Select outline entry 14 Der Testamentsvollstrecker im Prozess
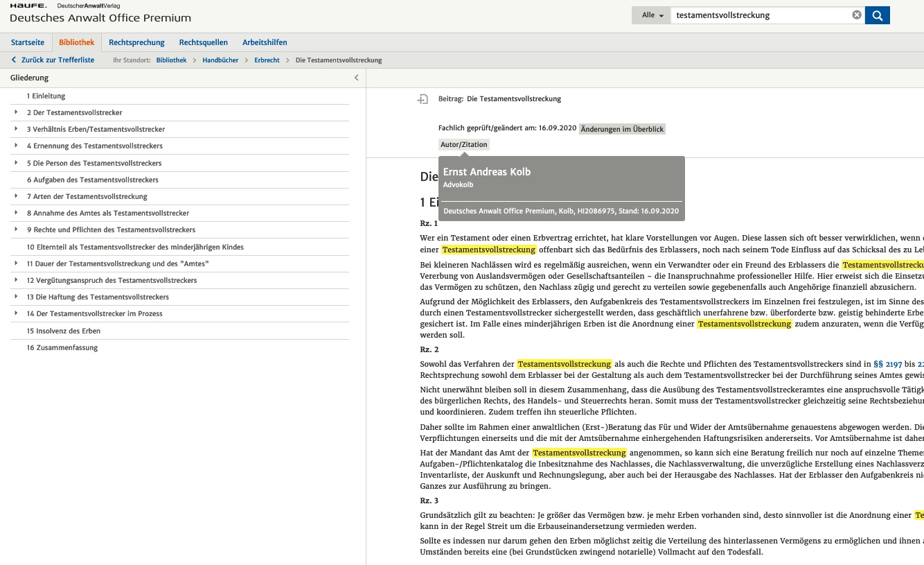Image resolution: width=924 pixels, height=565 pixels. point(95,313)
